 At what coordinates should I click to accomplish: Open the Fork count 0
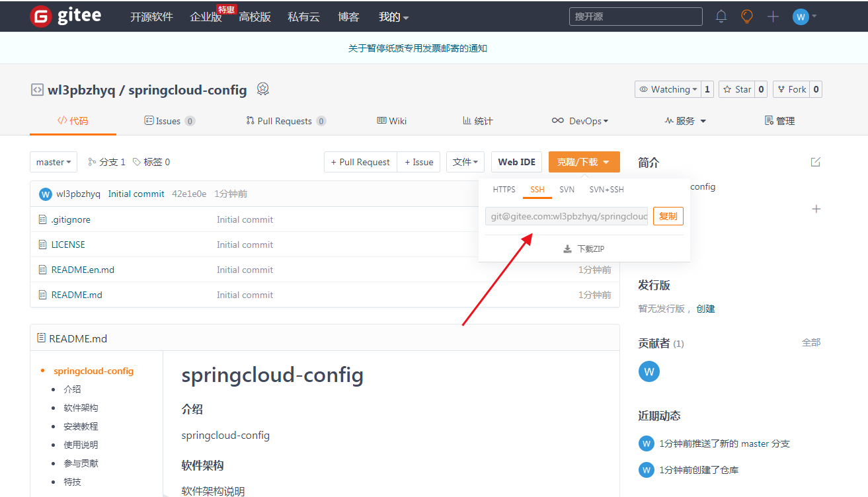click(x=816, y=89)
